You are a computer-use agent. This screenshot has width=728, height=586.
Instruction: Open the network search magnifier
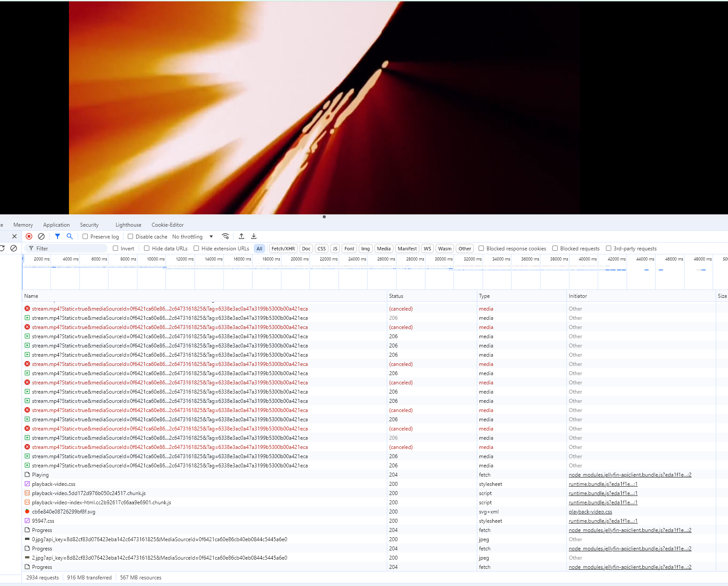pyautogui.click(x=69, y=236)
